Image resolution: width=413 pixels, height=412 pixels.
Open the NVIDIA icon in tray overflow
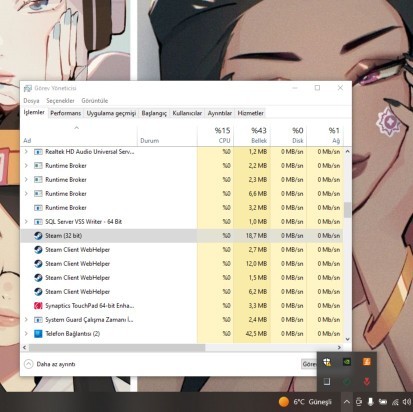tap(347, 362)
